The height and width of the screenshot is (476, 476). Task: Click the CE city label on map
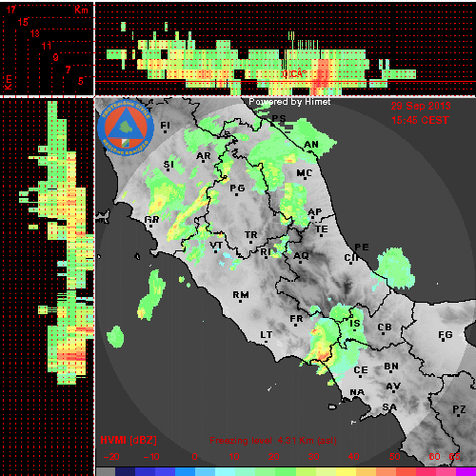tap(361, 370)
